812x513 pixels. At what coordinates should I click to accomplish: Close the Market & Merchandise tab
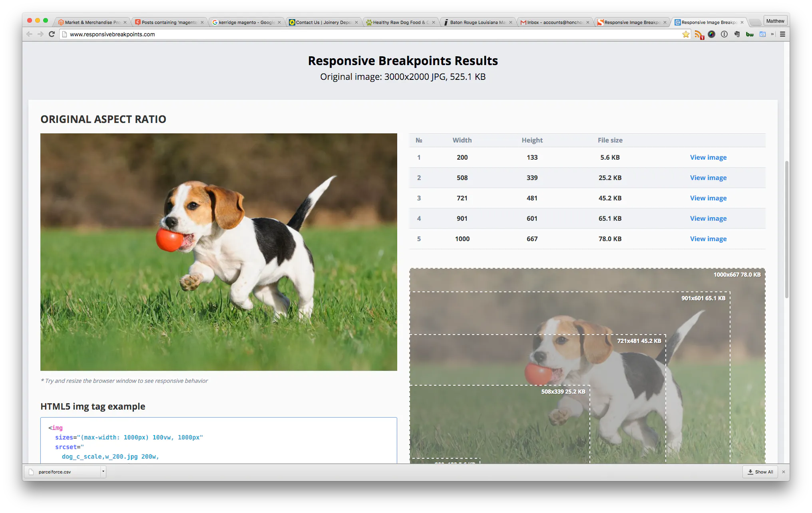click(125, 22)
